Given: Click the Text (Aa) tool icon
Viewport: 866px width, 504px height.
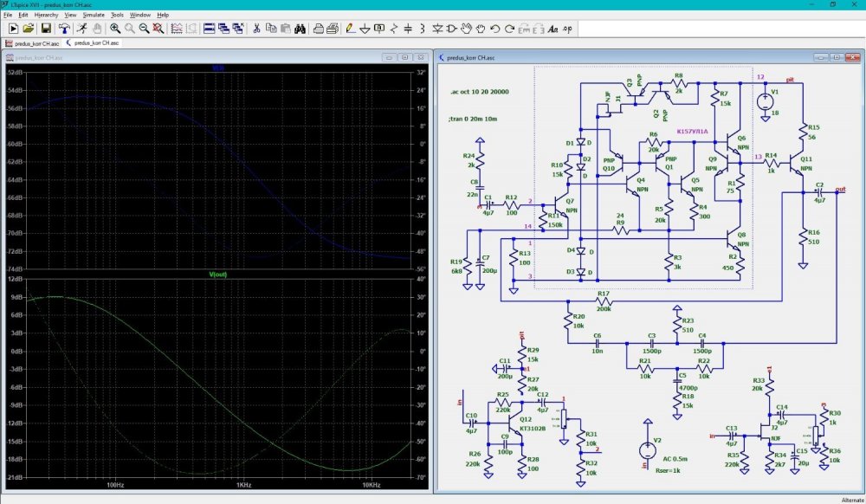Looking at the screenshot, I should (552, 29).
